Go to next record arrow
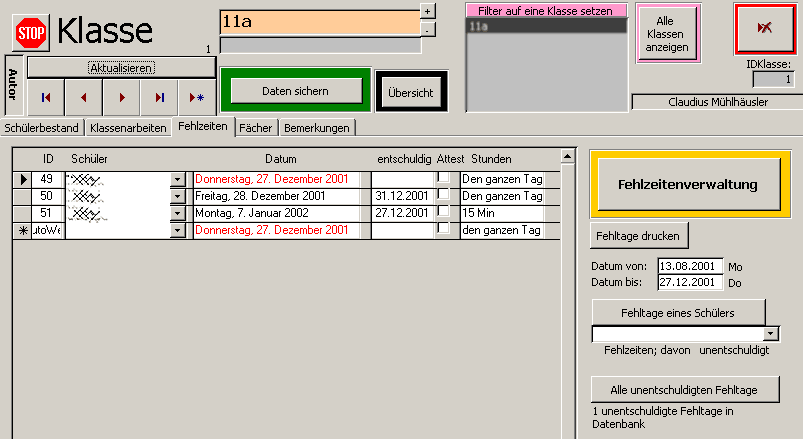 tap(121, 98)
